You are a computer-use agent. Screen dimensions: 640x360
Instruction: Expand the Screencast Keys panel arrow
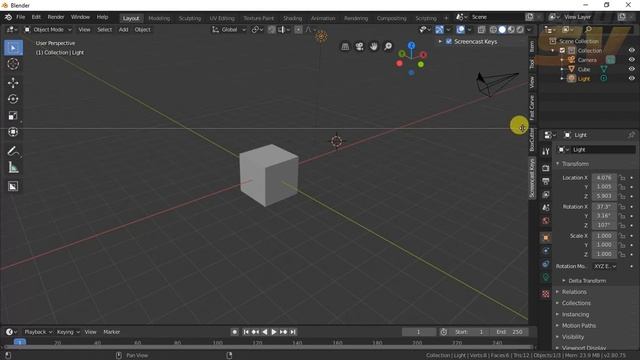tap(440, 42)
